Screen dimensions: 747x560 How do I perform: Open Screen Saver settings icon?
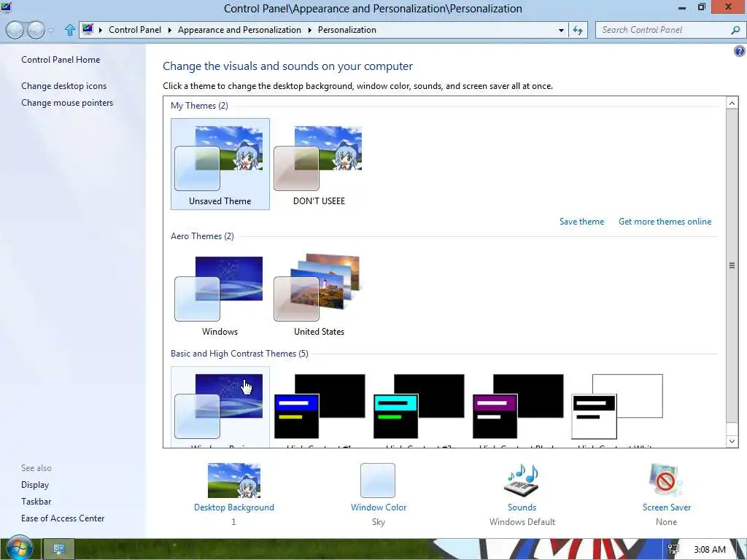coord(666,481)
